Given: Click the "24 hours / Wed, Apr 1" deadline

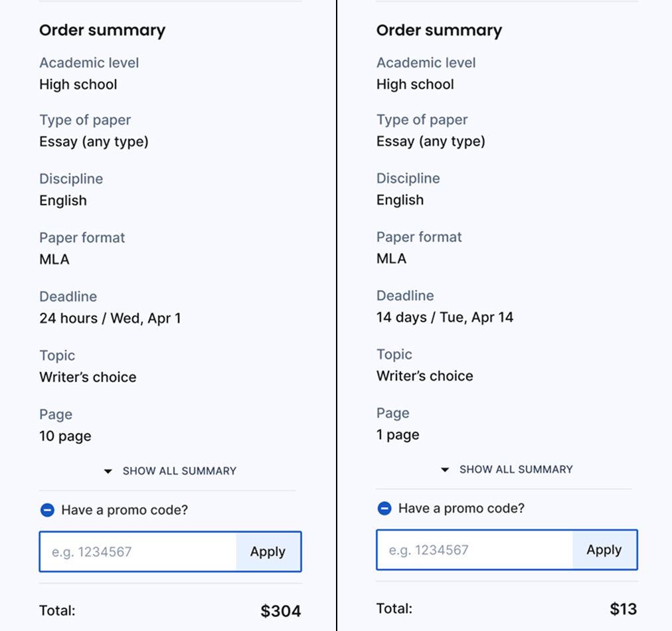Looking at the screenshot, I should [x=110, y=318].
